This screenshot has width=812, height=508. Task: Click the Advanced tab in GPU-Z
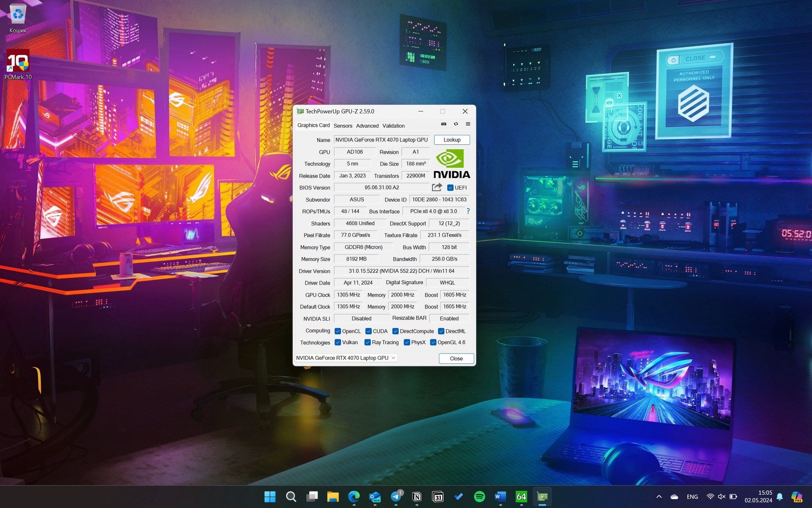pyautogui.click(x=366, y=125)
